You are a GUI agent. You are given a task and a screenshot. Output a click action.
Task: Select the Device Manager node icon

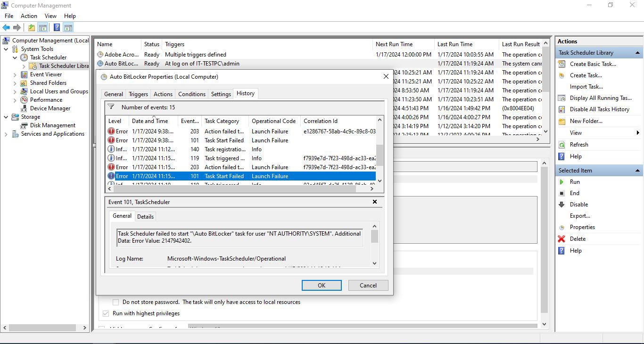point(25,108)
